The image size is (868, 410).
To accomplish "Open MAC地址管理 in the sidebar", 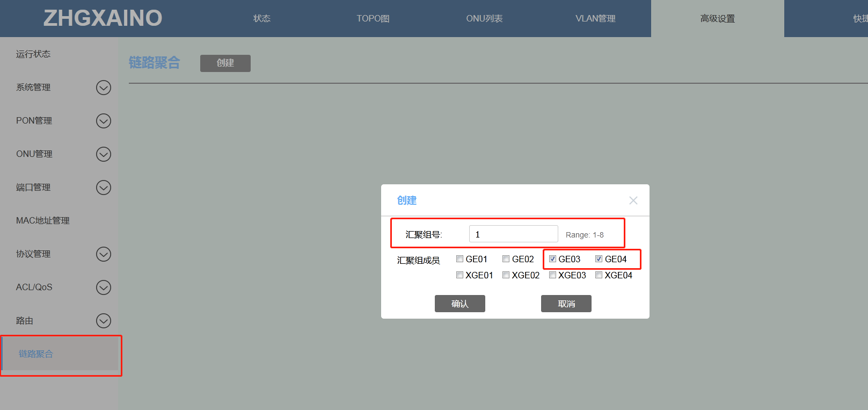I will (x=43, y=221).
